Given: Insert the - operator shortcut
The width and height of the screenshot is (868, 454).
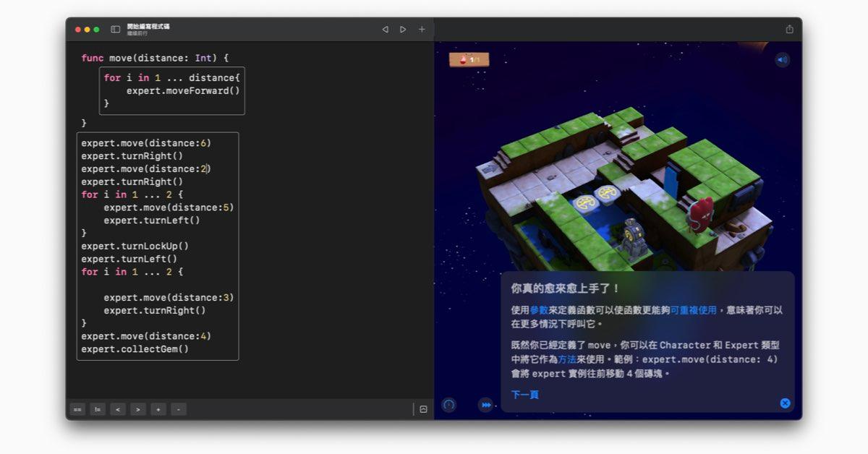Looking at the screenshot, I should [179, 409].
